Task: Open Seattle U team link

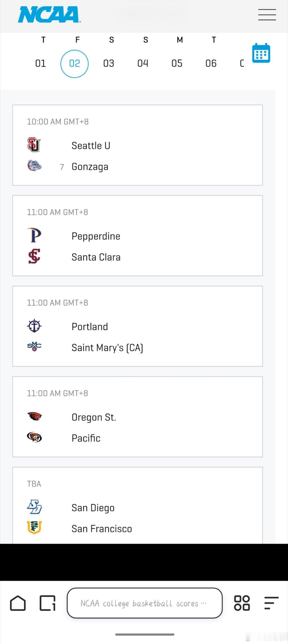Action: pyautogui.click(x=91, y=146)
